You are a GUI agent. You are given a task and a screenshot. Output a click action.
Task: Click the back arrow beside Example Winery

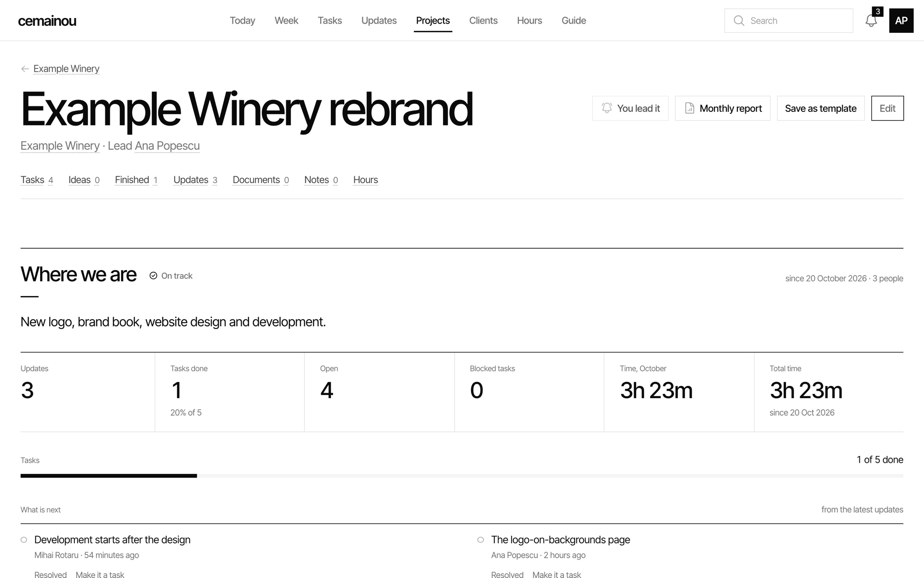(25, 69)
